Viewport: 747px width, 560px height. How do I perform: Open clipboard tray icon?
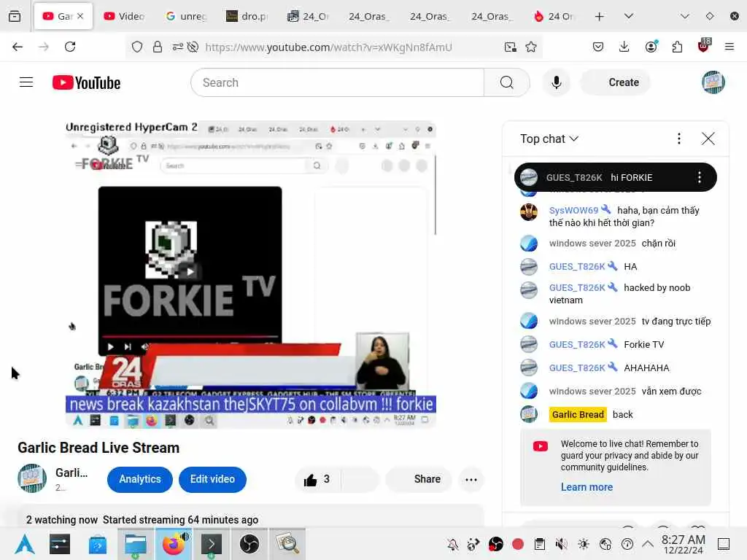coord(540,544)
